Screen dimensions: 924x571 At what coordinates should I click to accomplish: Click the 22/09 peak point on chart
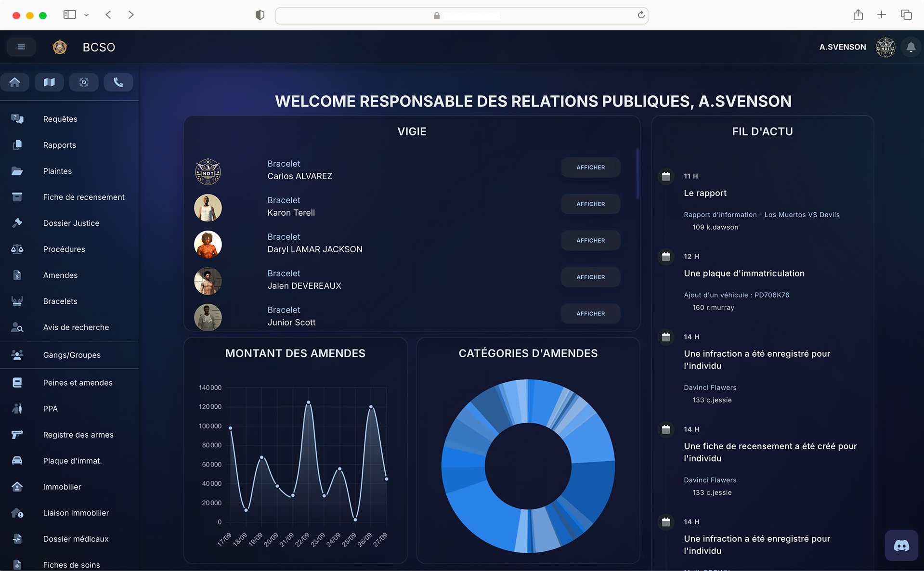coord(308,402)
